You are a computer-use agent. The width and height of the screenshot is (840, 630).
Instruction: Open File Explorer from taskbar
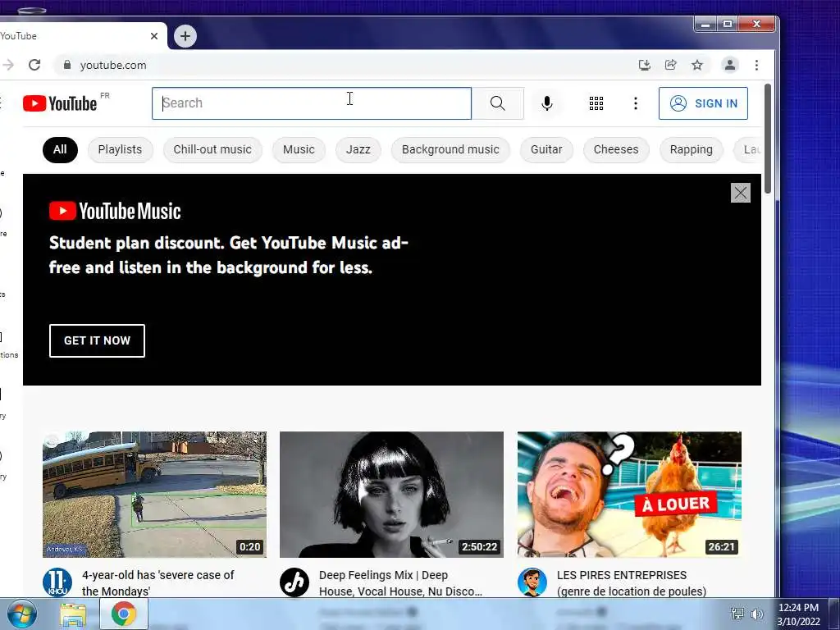73,614
